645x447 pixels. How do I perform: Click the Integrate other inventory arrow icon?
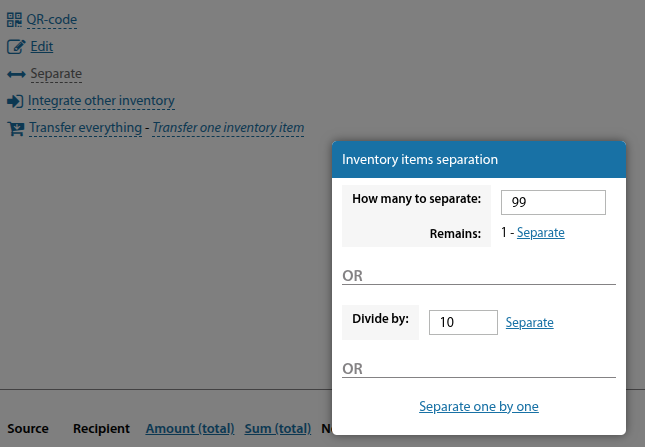(14, 101)
